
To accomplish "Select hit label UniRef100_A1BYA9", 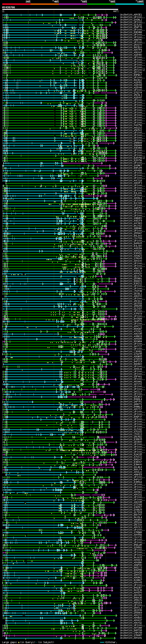I will click(131, 85).
